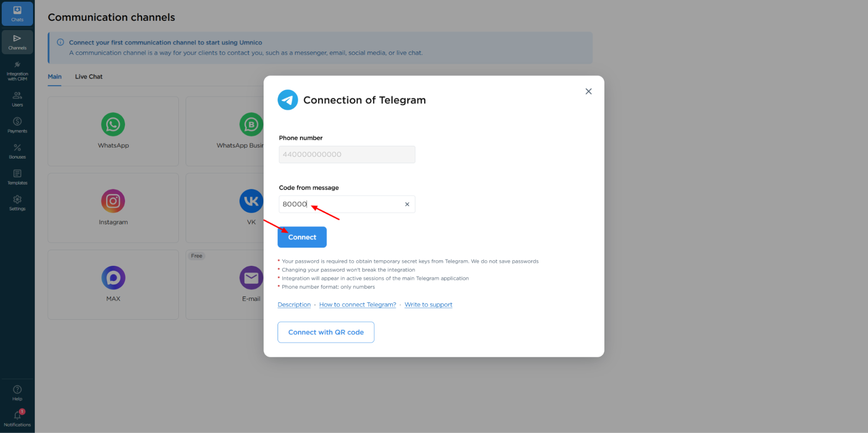Viewport: 868px width, 433px height.
Task: Open Integration with CRM in sidebar
Action: [x=17, y=71]
